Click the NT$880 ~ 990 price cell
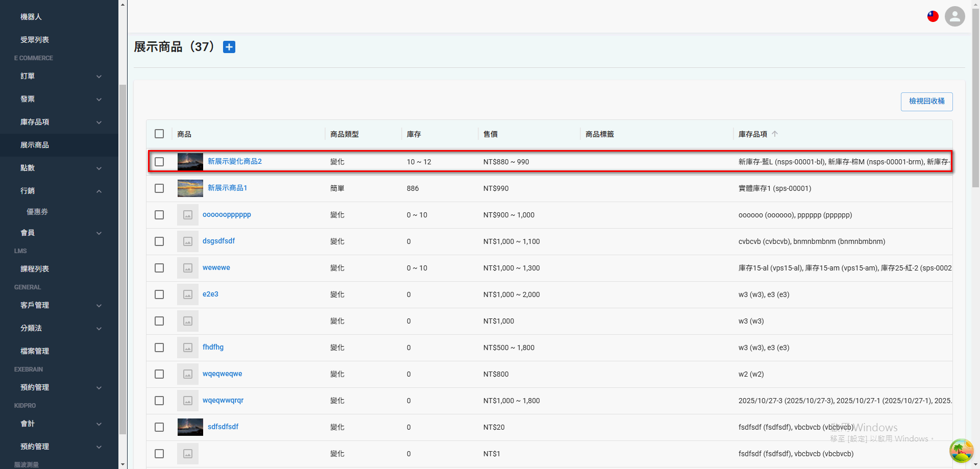The image size is (980, 469). coord(506,162)
